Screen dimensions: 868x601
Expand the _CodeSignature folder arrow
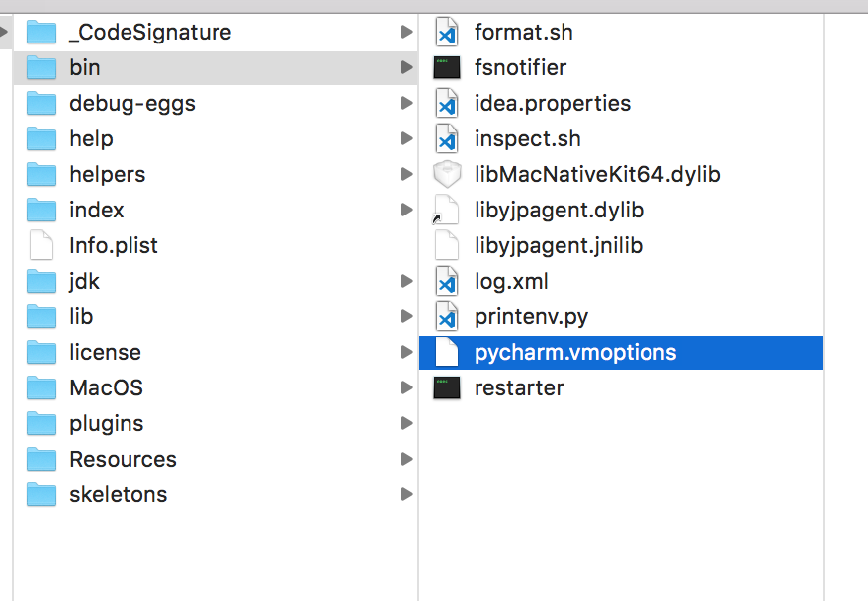click(x=407, y=32)
